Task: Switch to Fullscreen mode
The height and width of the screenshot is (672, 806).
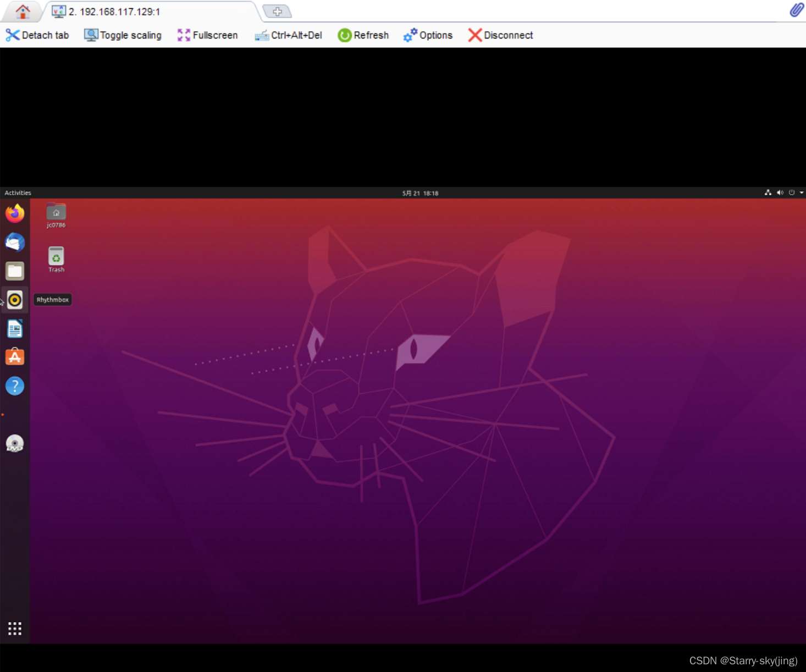Action: coord(207,35)
